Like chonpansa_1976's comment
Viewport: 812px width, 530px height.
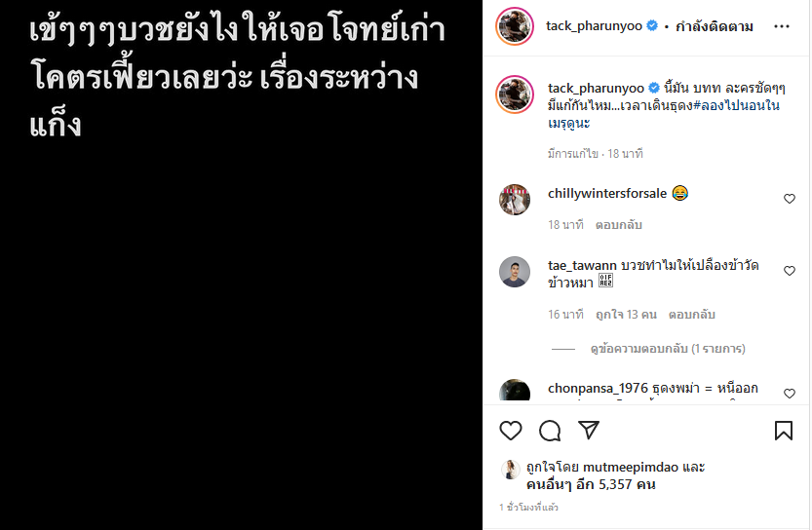(790, 394)
